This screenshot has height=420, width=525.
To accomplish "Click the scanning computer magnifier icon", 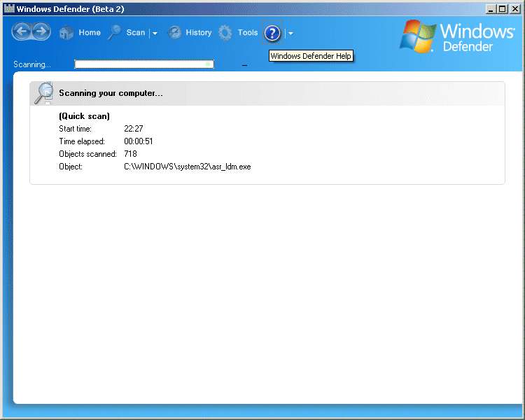I will click(44, 93).
